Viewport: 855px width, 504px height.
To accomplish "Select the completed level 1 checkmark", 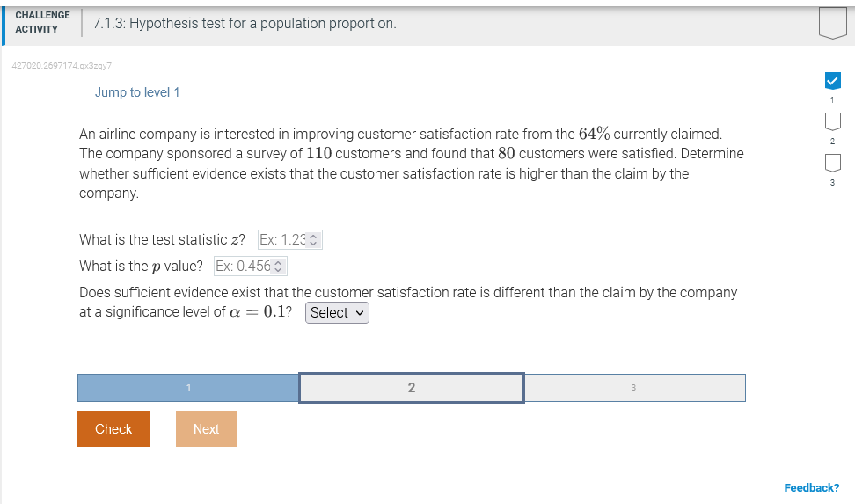I will tap(833, 81).
